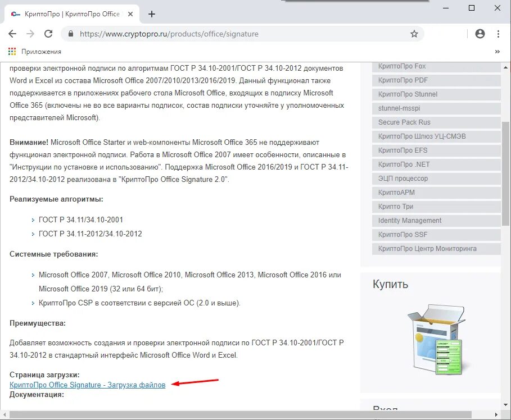Open Identity Management sidebar item
The image size is (511, 420).
436,221
